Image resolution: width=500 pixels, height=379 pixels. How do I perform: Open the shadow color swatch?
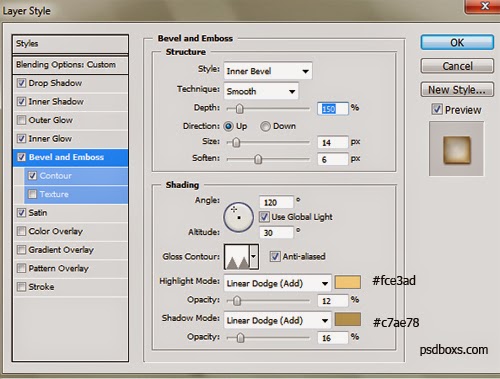348,319
